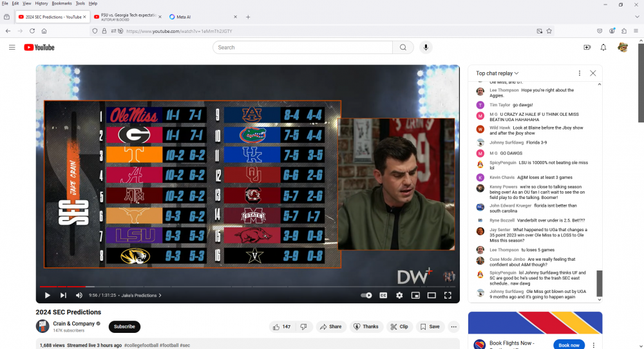The height and width of the screenshot is (349, 644).
Task: Skip to next video
Action: pos(63,296)
